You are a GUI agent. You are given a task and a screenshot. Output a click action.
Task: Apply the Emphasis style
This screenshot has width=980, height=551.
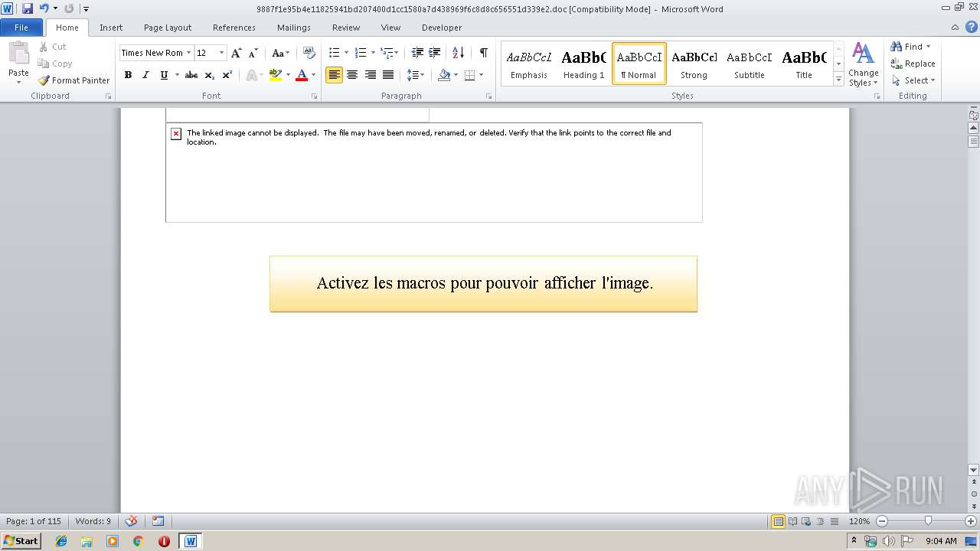click(x=529, y=64)
